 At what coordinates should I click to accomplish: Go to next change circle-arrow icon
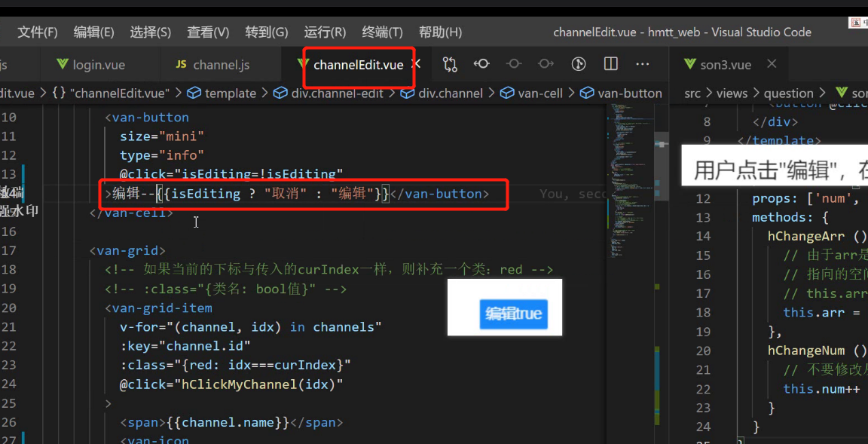click(546, 64)
